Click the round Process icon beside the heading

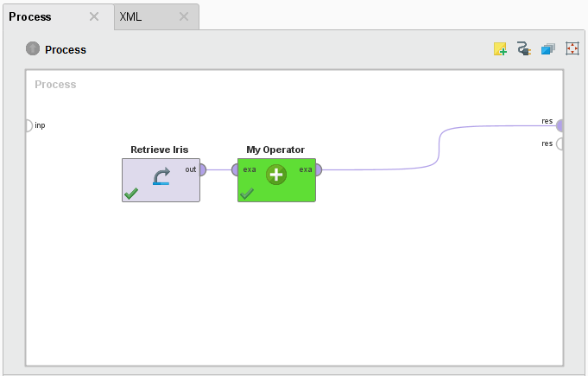33,49
